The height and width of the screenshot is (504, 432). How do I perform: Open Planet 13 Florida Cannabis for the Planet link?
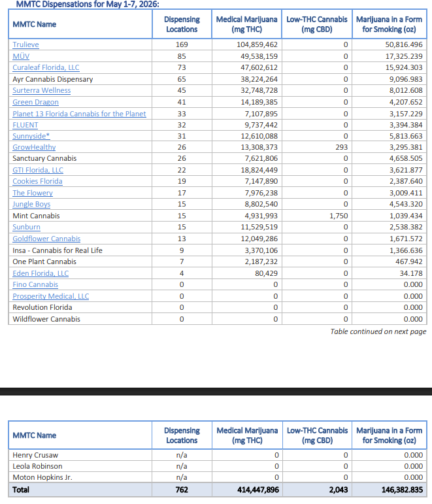click(x=79, y=114)
